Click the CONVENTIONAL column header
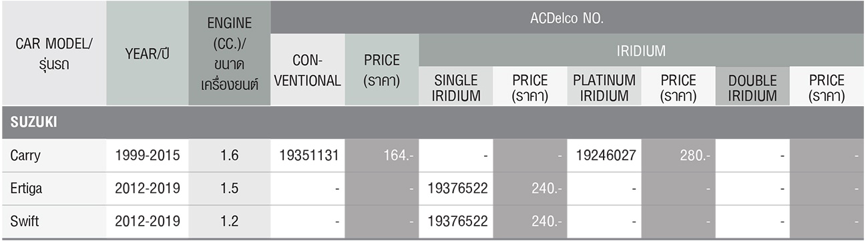This screenshot has width=868, height=243. 308,70
